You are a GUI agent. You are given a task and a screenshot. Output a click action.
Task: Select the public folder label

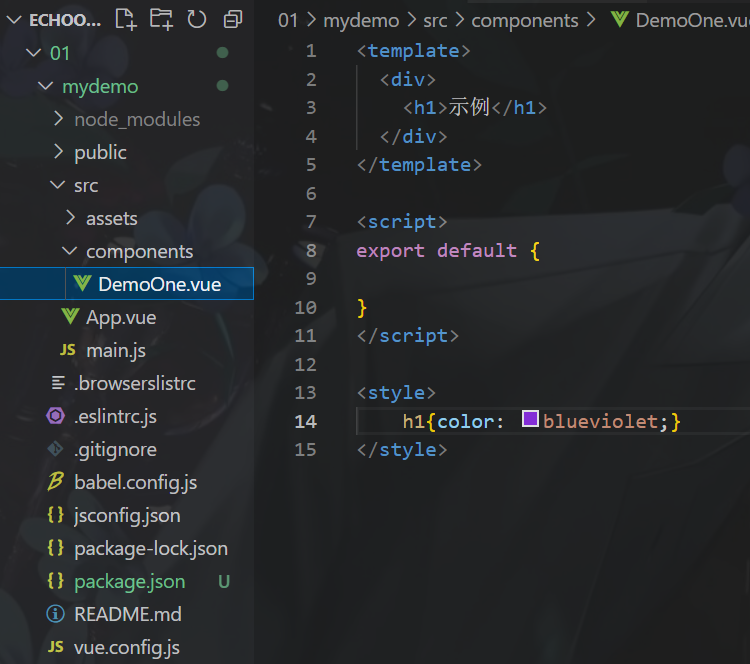pos(100,153)
